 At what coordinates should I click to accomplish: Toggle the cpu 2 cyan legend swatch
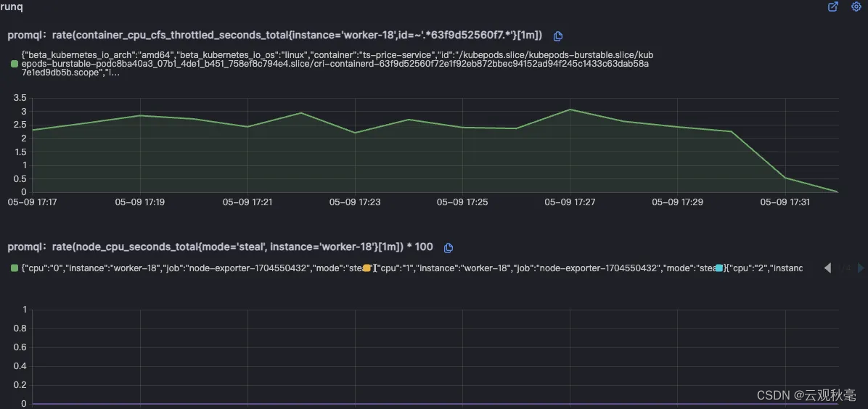tap(719, 268)
